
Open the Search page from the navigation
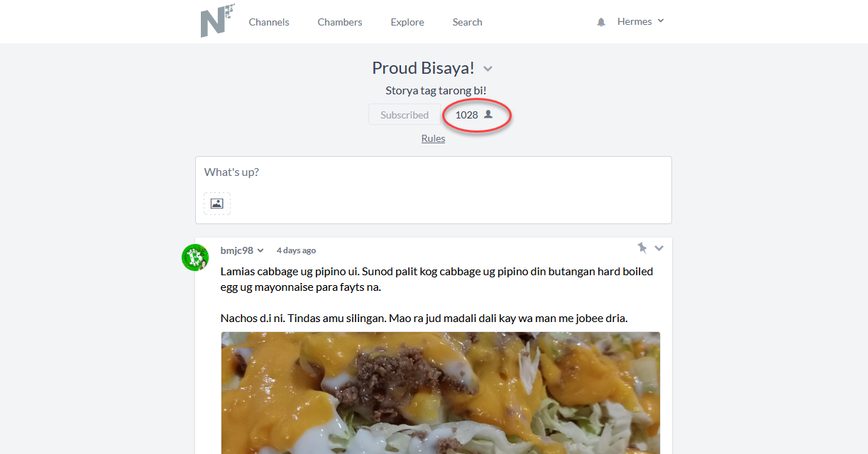[468, 22]
